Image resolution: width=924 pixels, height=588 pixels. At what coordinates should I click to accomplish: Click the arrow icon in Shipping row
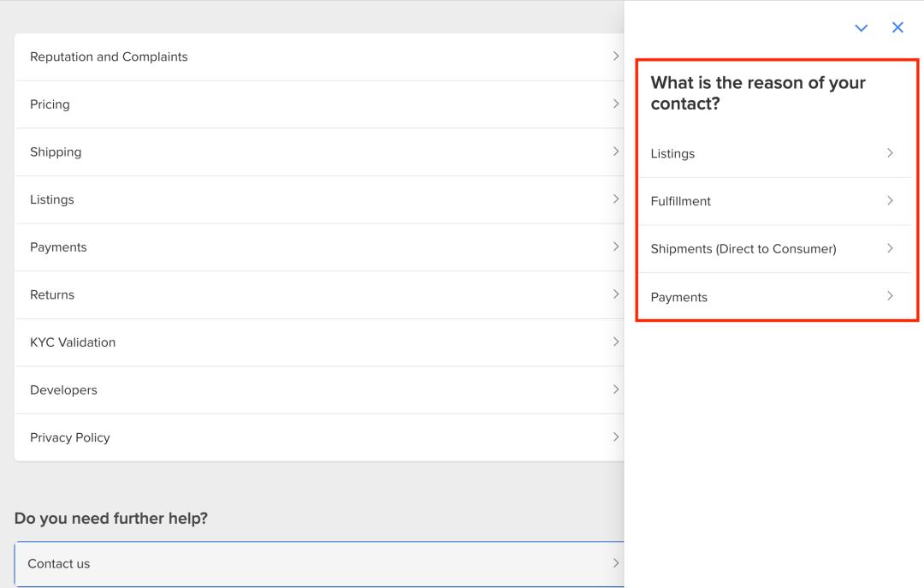point(615,151)
